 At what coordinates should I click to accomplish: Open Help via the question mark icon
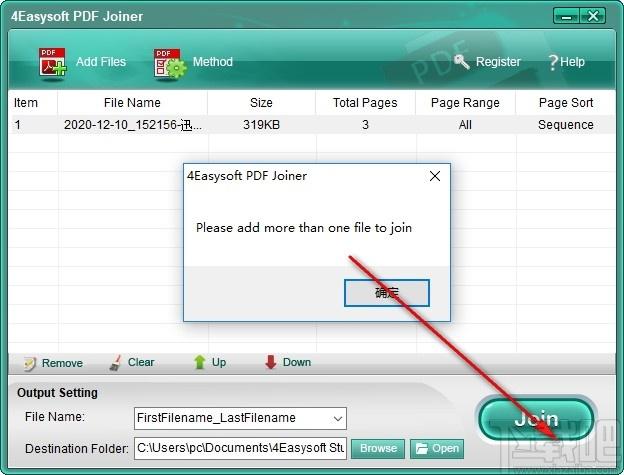[553, 62]
